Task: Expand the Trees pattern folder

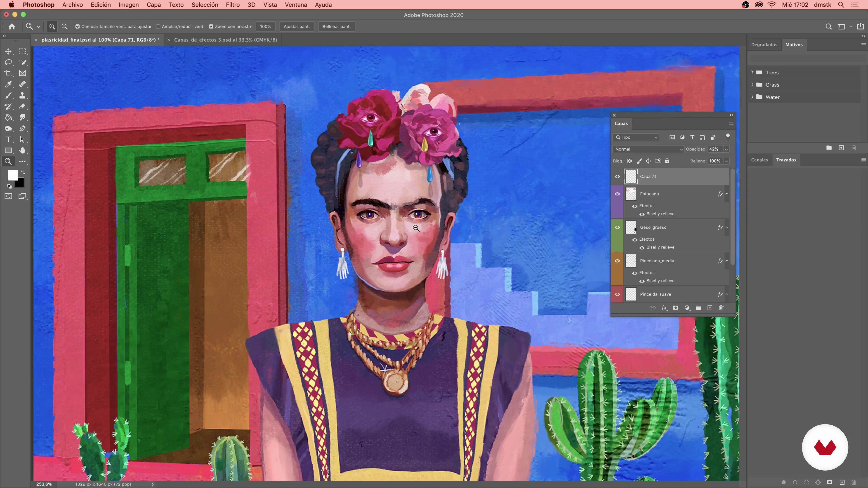Action: 752,72
